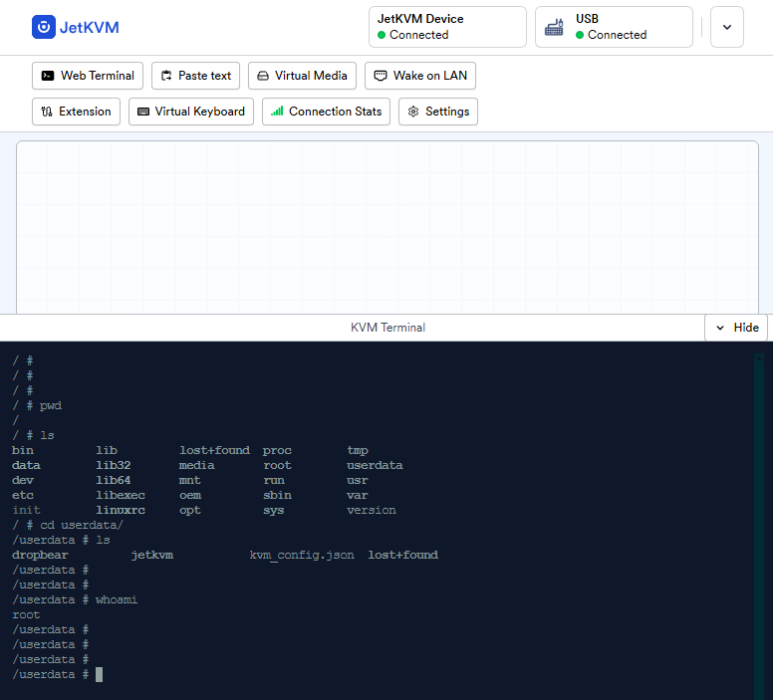Click 'tmp' in the directory listing
The image size is (773, 700).
[358, 450]
